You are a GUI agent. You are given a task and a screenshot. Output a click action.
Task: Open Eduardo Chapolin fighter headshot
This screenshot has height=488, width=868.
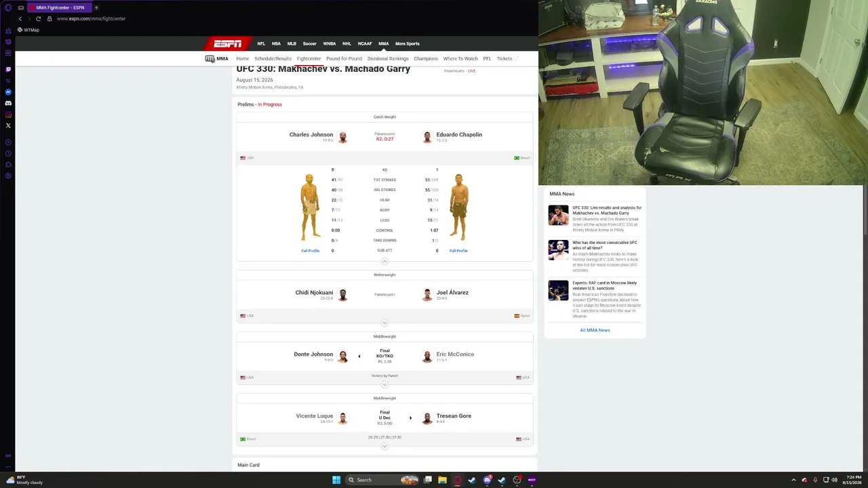pos(427,138)
